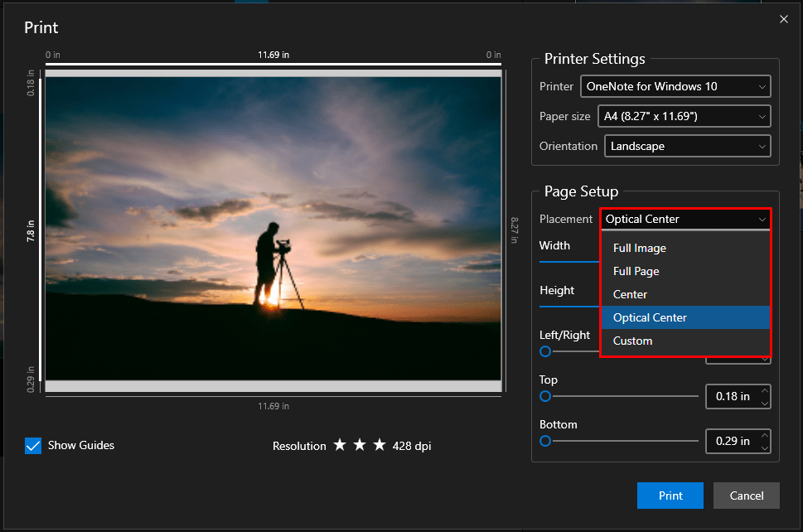
Task: Open the OneNote for Windows 10 printer dropdown
Action: click(675, 86)
